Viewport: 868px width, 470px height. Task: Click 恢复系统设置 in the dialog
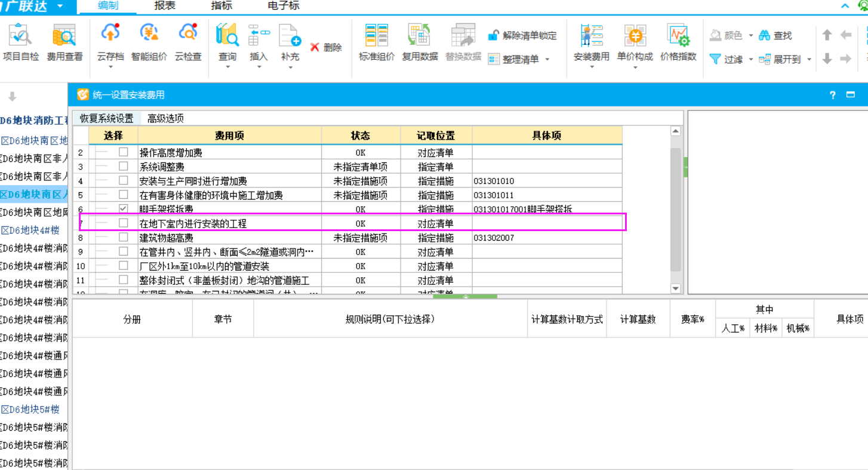coord(107,118)
